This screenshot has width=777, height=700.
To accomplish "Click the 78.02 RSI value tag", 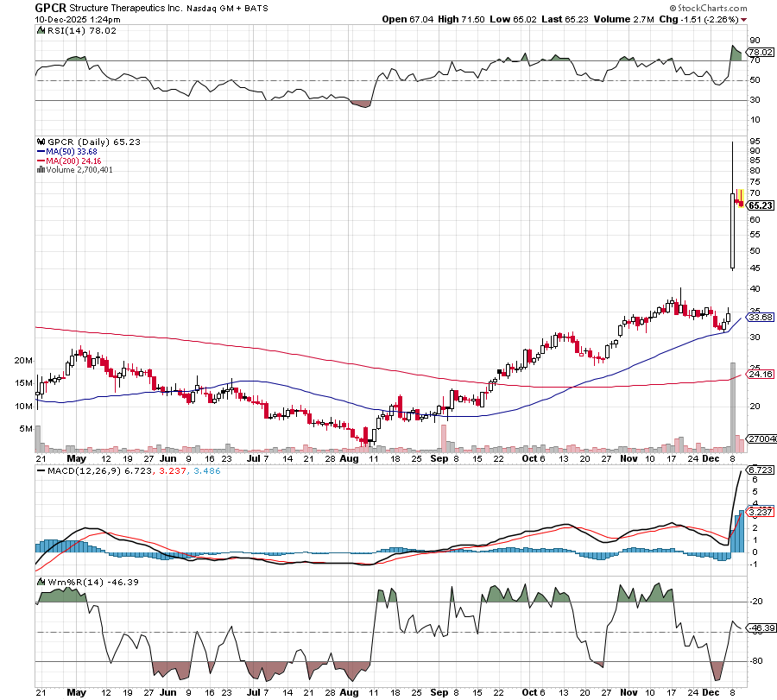I will [760, 52].
